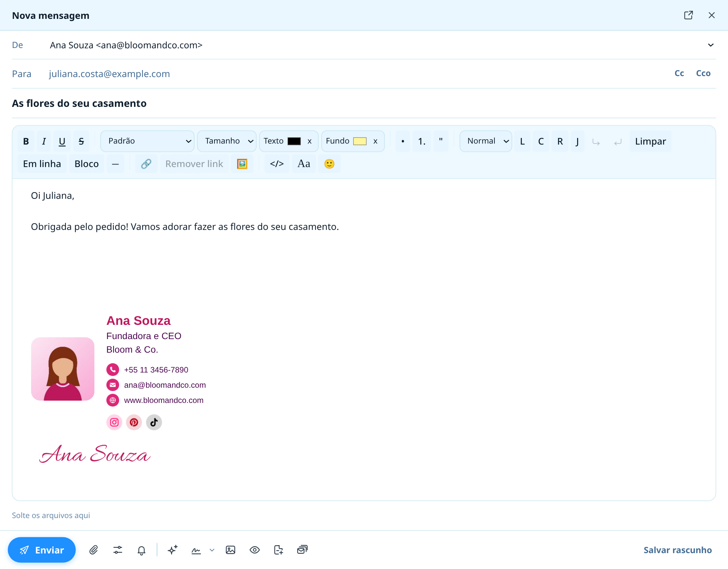Screen dimensions: 728x569
Task: Open message options sliders icon
Action: [118, 550]
